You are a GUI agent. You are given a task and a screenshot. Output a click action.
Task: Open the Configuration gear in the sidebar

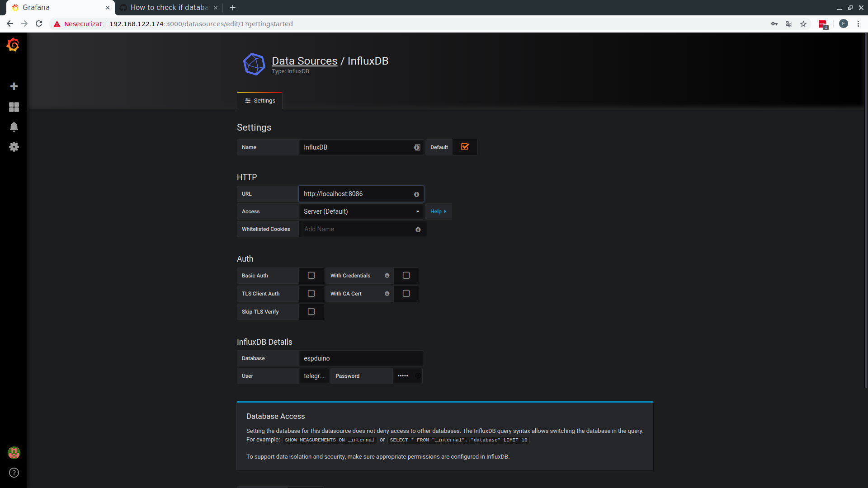click(x=14, y=147)
